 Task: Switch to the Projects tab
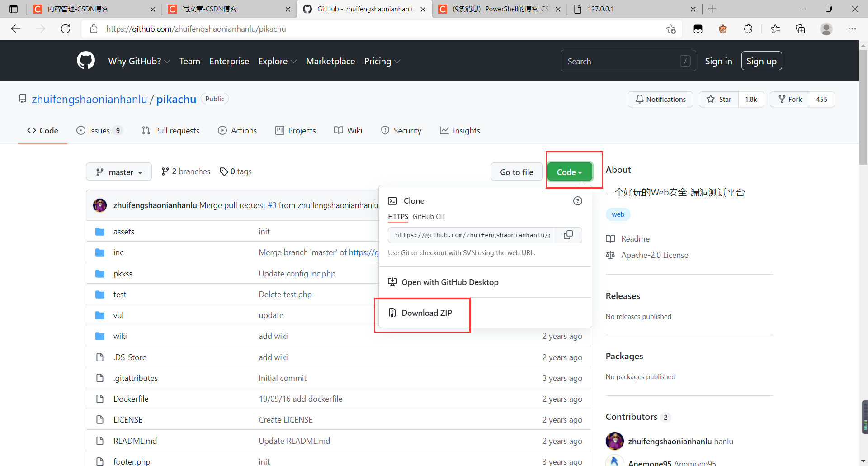(296, 130)
